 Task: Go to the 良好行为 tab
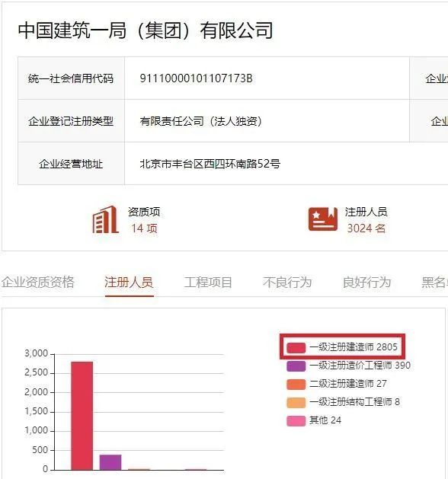pos(366,282)
